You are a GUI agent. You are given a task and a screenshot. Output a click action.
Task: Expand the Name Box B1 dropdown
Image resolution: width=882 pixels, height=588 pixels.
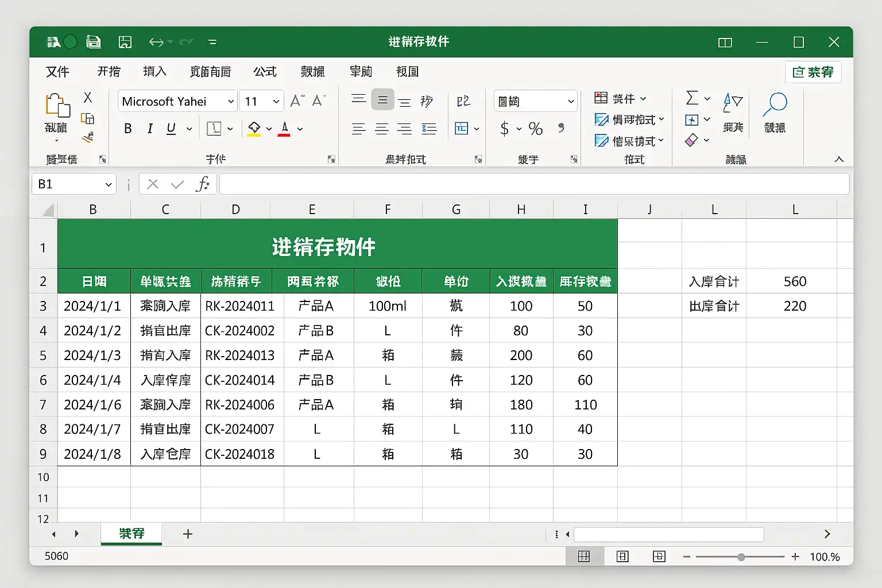pyautogui.click(x=109, y=184)
